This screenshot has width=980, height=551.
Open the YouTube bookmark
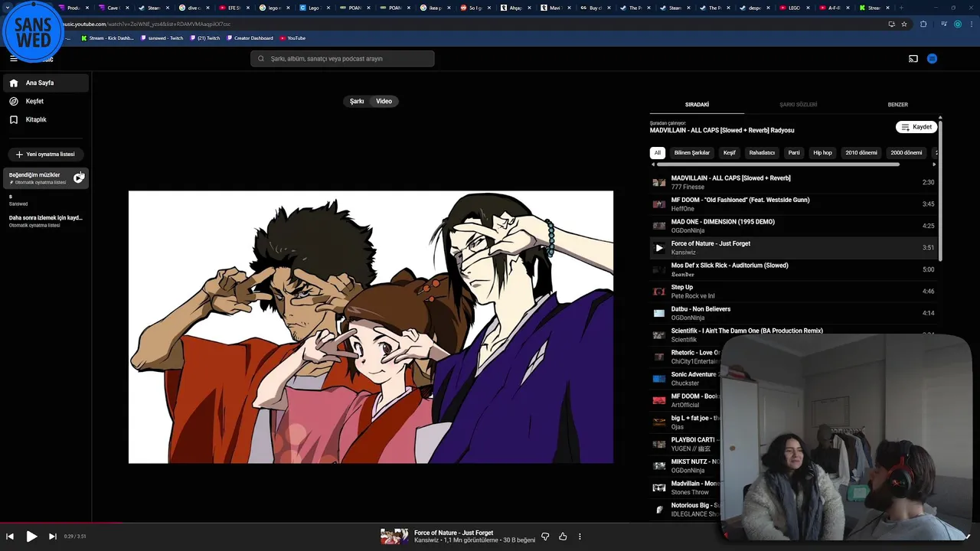click(x=292, y=37)
